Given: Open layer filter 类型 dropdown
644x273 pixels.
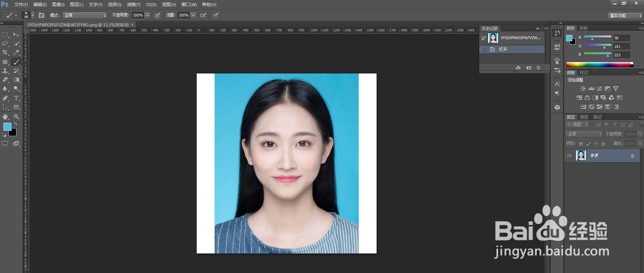Looking at the screenshot, I should pyautogui.click(x=578, y=125).
